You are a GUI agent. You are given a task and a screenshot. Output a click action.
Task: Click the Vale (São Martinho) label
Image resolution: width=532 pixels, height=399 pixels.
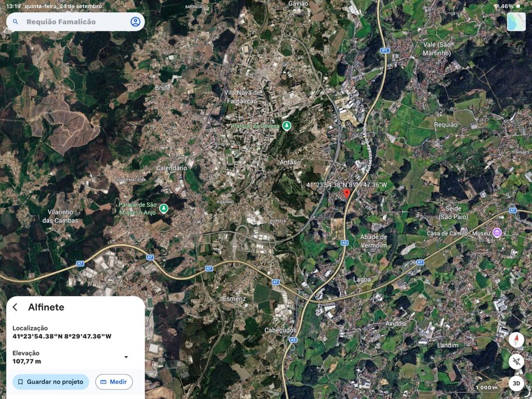tap(437, 49)
